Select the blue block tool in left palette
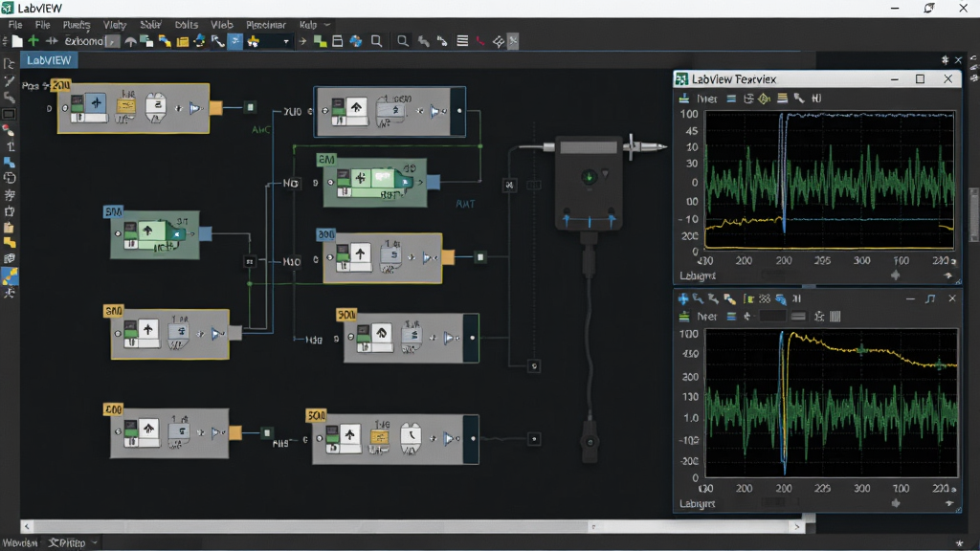Screen dimensions: 980x551 click(10, 163)
